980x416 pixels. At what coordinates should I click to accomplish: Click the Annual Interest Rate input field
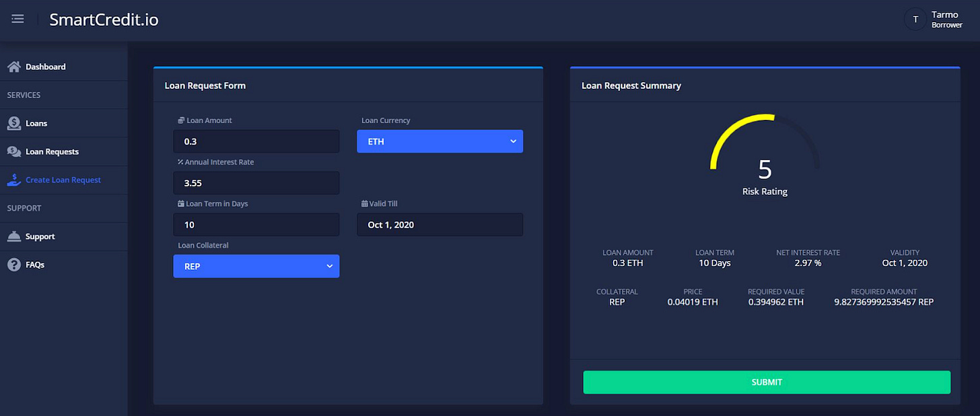[x=256, y=183]
